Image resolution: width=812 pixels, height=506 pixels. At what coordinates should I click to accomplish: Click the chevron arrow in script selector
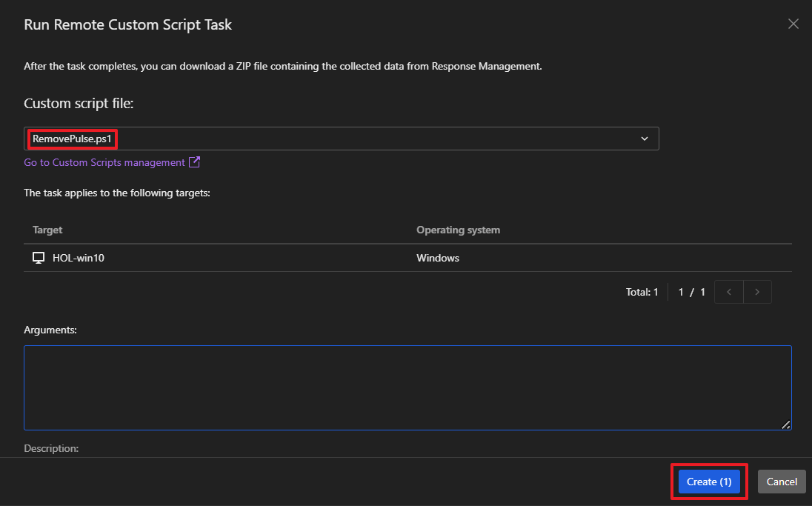coord(644,139)
